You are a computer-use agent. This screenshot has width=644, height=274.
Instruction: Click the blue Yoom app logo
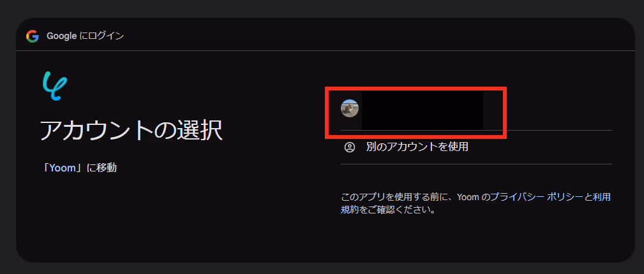pos(55,86)
